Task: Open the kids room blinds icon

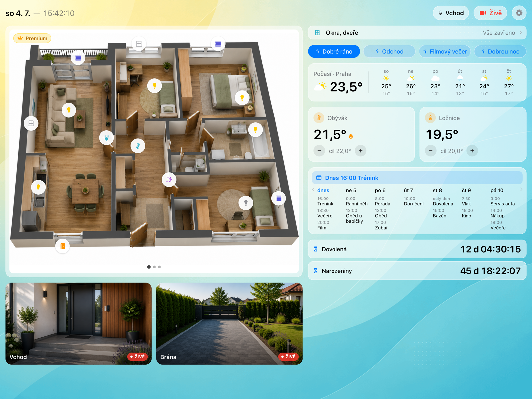Action: click(x=279, y=199)
